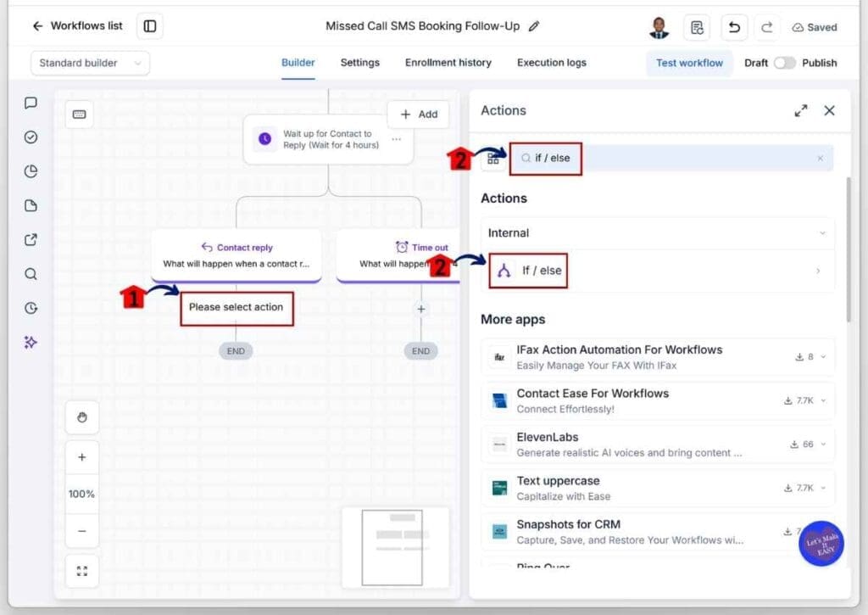The image size is (868, 615).
Task: Open the Standard builder dropdown
Action: click(x=90, y=63)
